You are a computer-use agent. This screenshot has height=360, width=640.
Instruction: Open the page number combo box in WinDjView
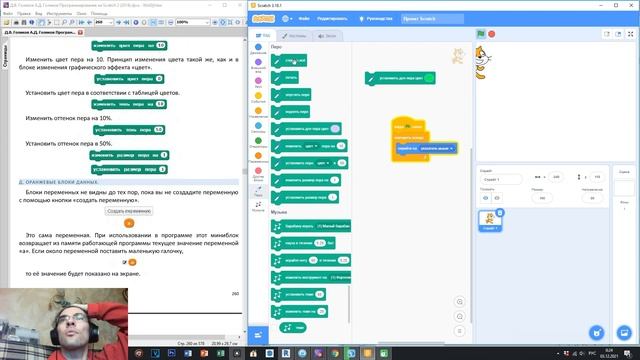[x=104, y=22]
